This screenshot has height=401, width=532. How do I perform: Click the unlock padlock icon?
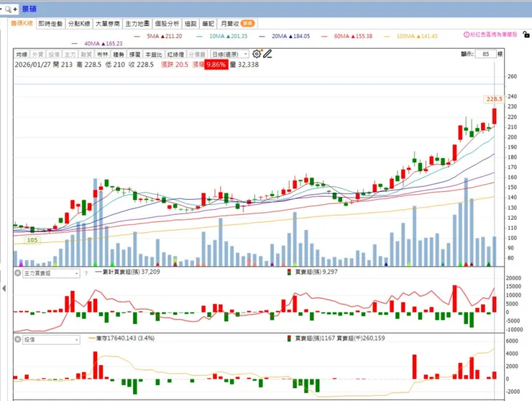click(x=526, y=34)
